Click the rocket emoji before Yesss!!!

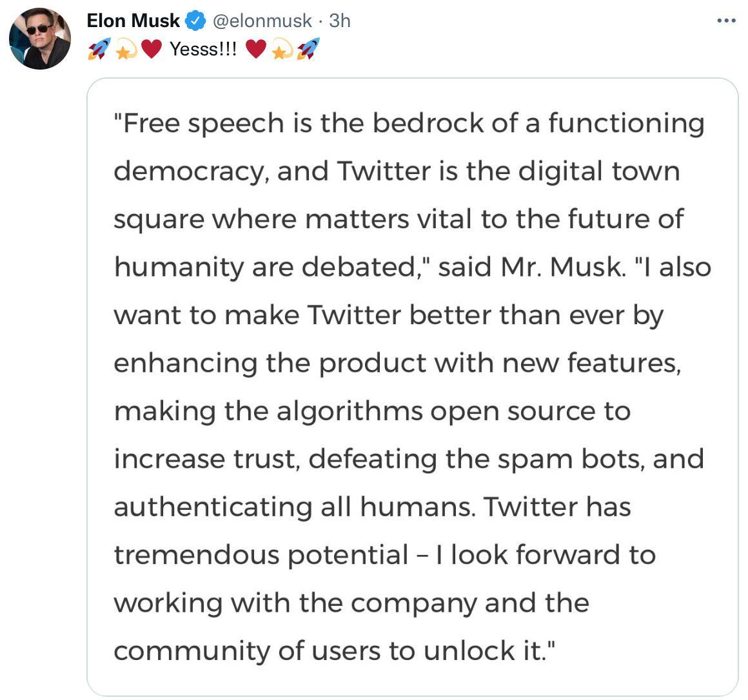pyautogui.click(x=98, y=49)
